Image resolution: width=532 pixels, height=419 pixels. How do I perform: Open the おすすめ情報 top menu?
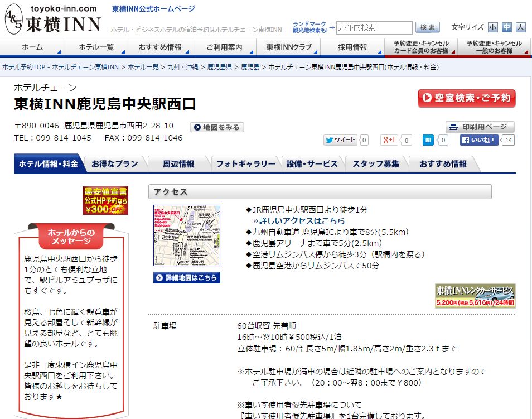(x=160, y=47)
